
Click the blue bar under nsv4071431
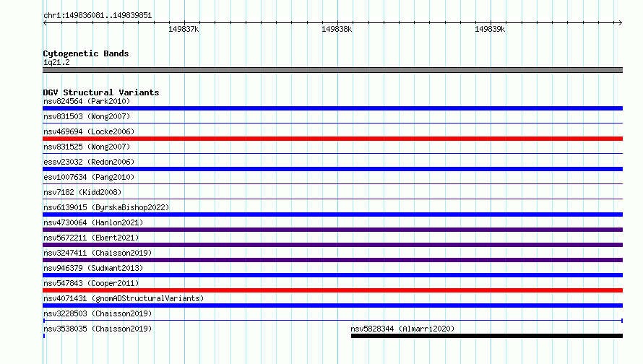(x=332, y=305)
